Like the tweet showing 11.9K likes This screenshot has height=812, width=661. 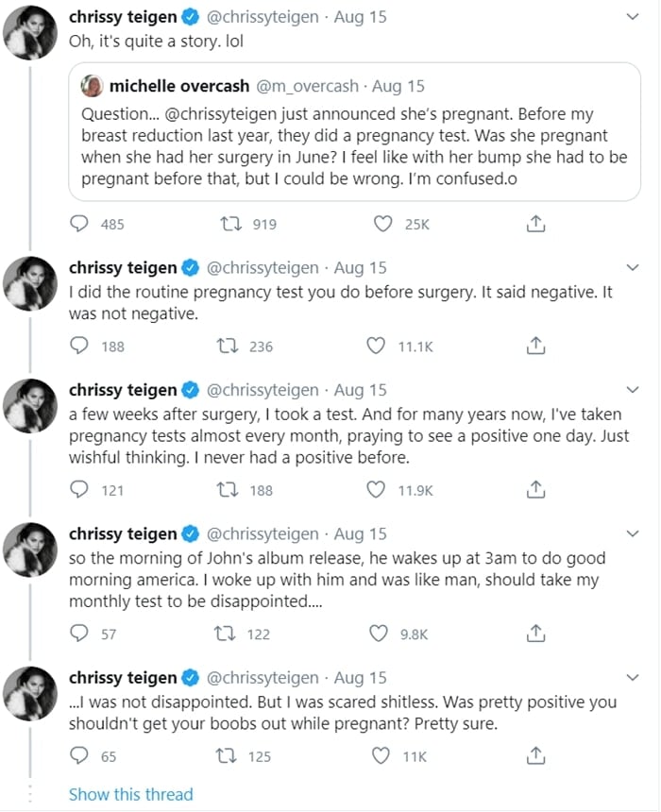coord(378,489)
